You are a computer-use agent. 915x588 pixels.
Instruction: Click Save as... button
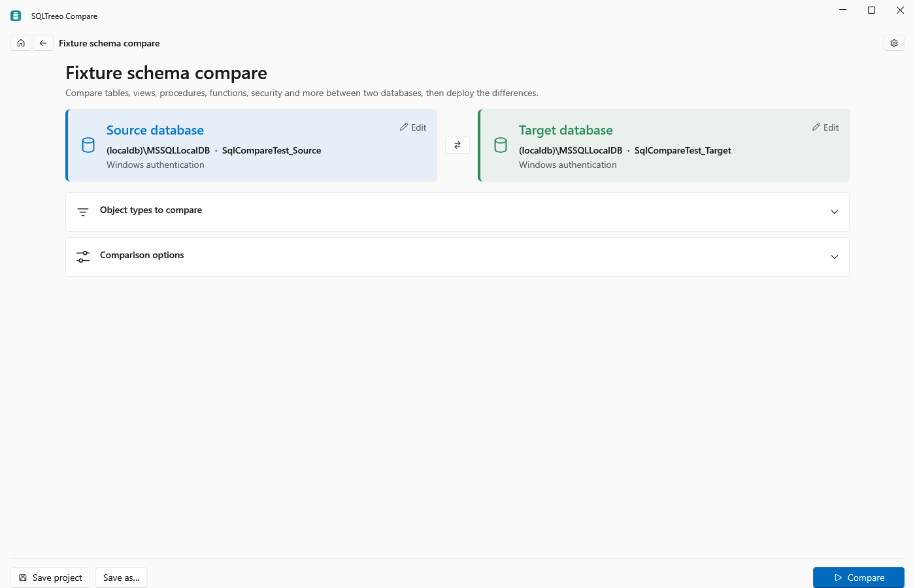[x=122, y=578]
